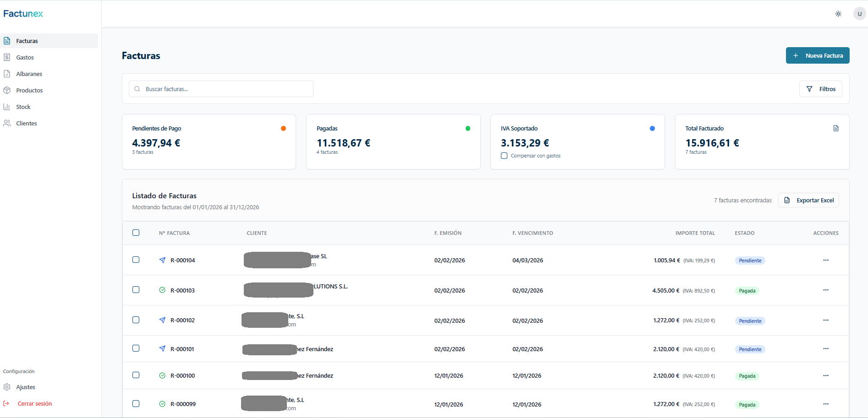The height and width of the screenshot is (418, 868).
Task: Click the paper plane icon beside R-000104
Action: 162,260
